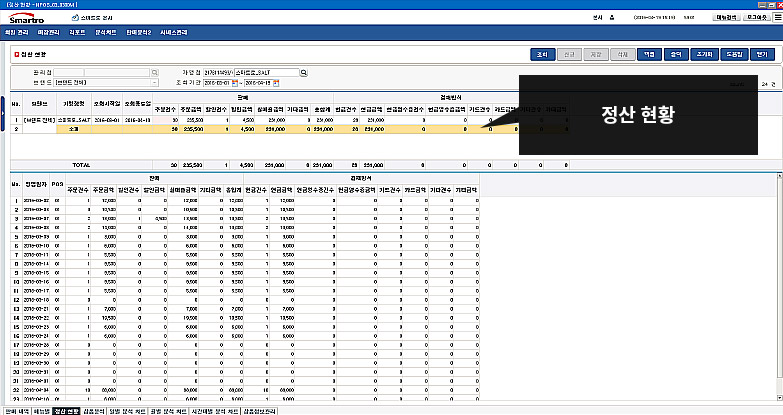The height and width of the screenshot is (415, 783).
Task: Select row 14 in the lower daily table
Action: [245, 318]
